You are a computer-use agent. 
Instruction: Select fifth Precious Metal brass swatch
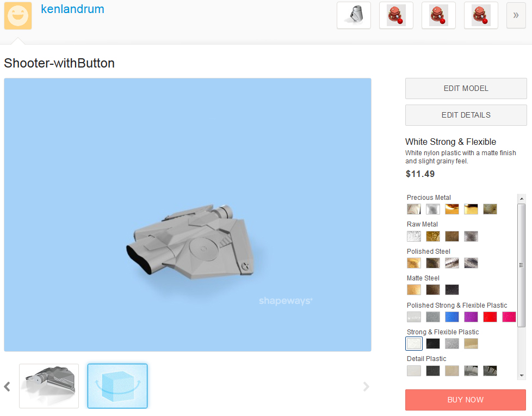coord(490,209)
